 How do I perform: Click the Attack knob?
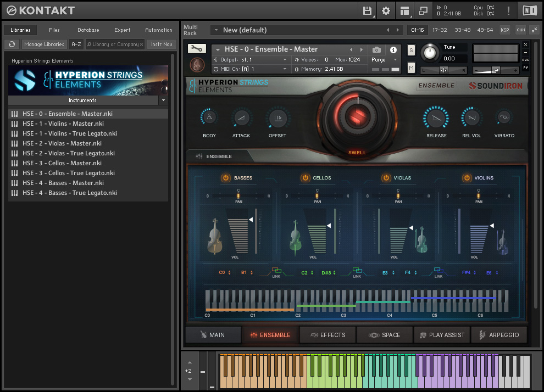click(x=241, y=118)
